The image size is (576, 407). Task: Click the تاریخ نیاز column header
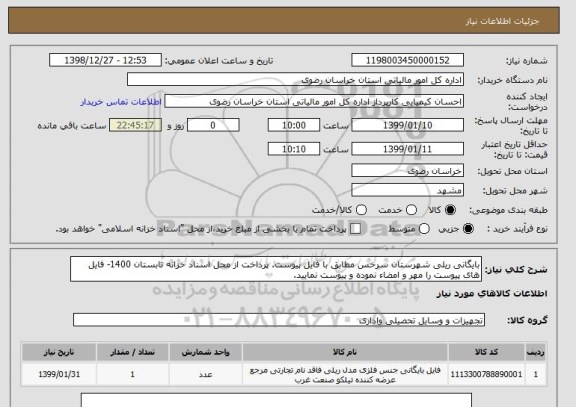pos(59,352)
